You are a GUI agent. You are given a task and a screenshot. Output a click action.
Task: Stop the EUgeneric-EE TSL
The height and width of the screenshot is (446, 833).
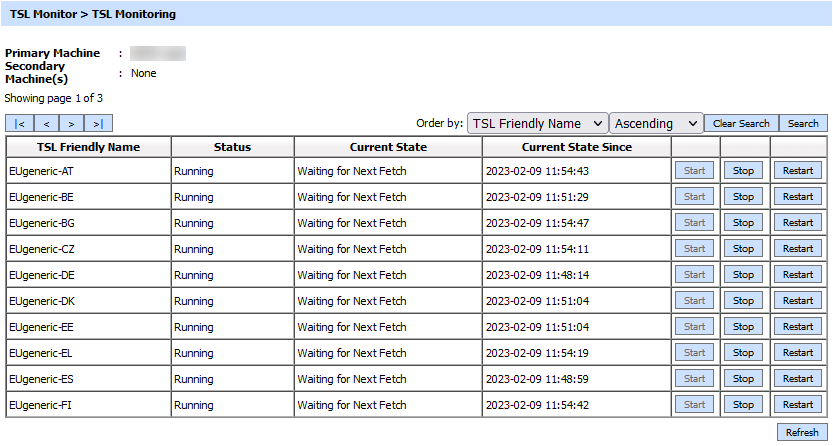[x=743, y=327]
